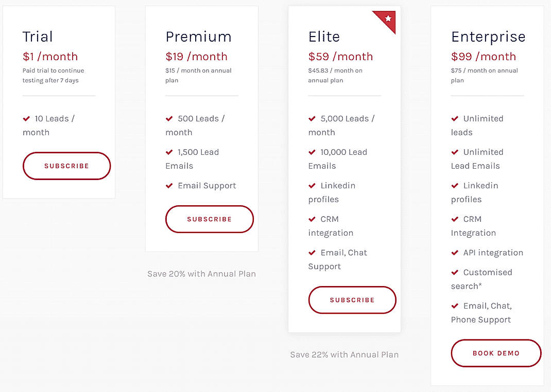Subscribe to the Trial plan
This screenshot has height=392, width=551.
(x=66, y=166)
